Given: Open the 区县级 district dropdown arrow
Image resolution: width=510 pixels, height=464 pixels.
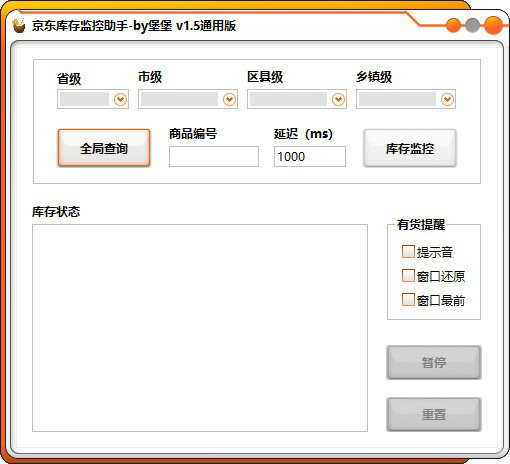Looking at the screenshot, I should [x=338, y=99].
